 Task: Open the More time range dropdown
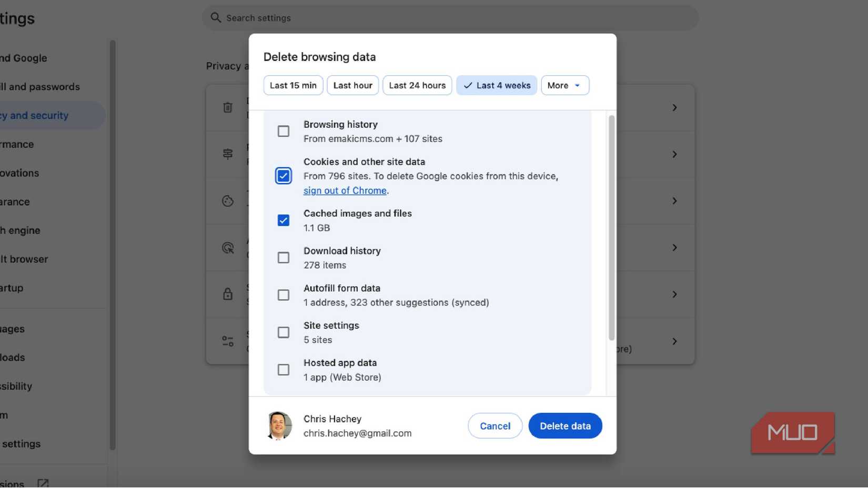[564, 85]
